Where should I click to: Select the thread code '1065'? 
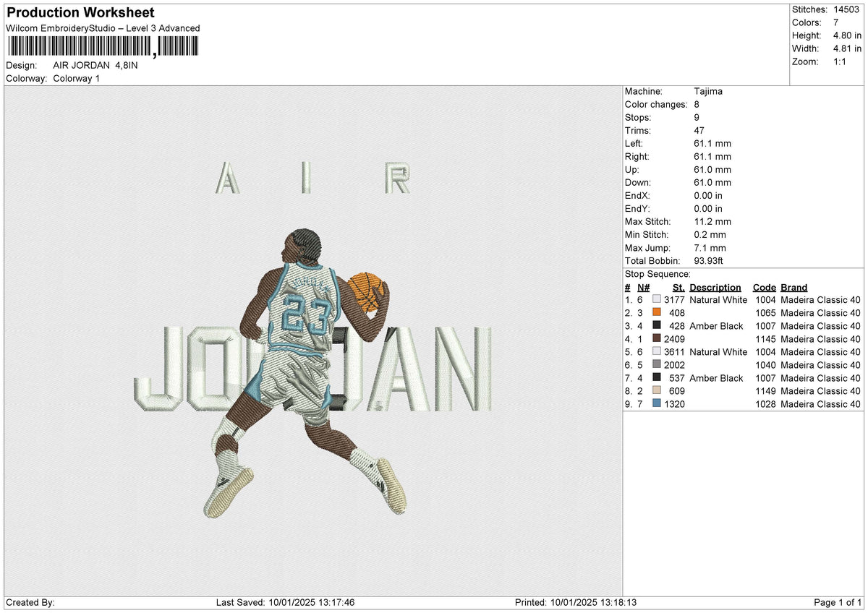coord(765,313)
